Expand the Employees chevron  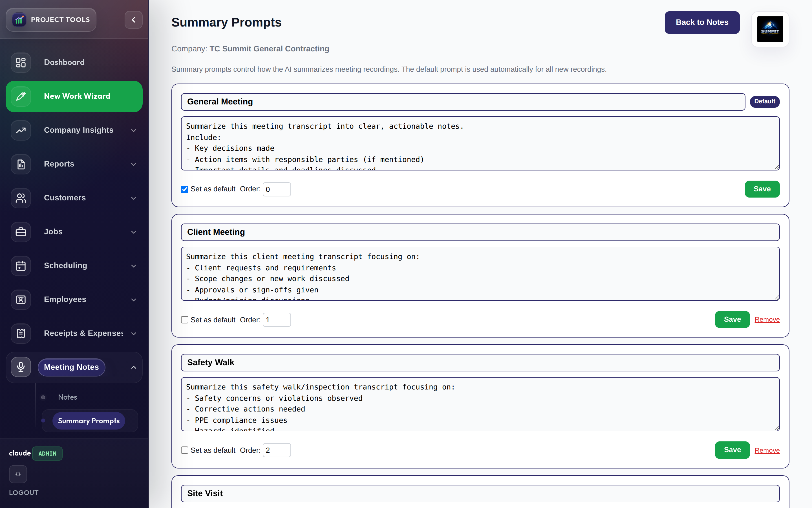pyautogui.click(x=134, y=300)
